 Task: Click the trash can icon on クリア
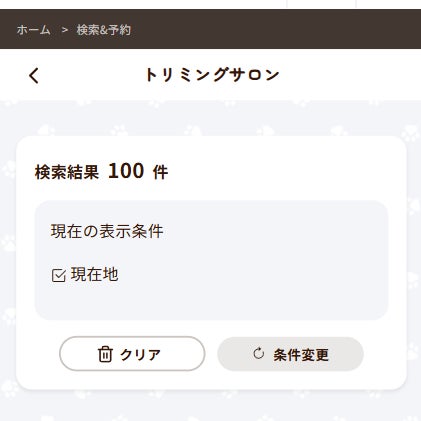click(105, 354)
